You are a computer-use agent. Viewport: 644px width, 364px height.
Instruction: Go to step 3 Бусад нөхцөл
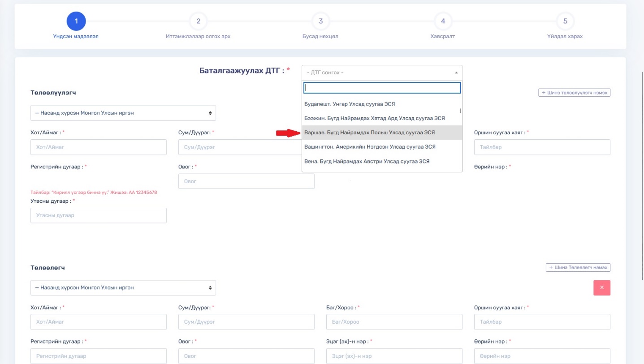[x=320, y=21]
